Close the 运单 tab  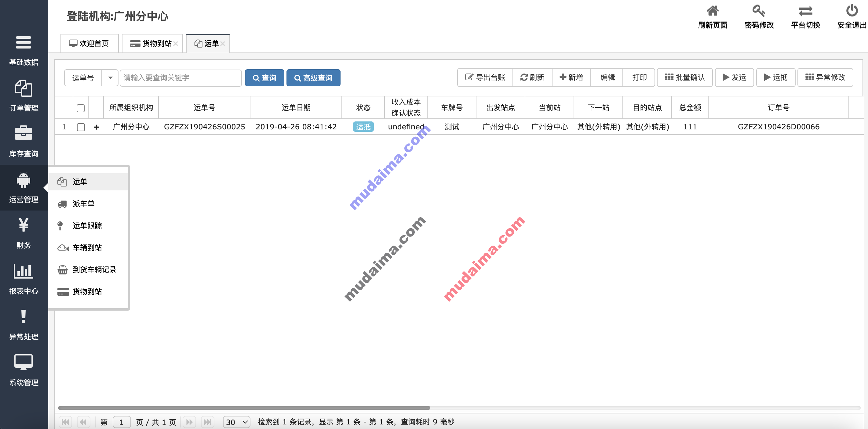(x=223, y=44)
